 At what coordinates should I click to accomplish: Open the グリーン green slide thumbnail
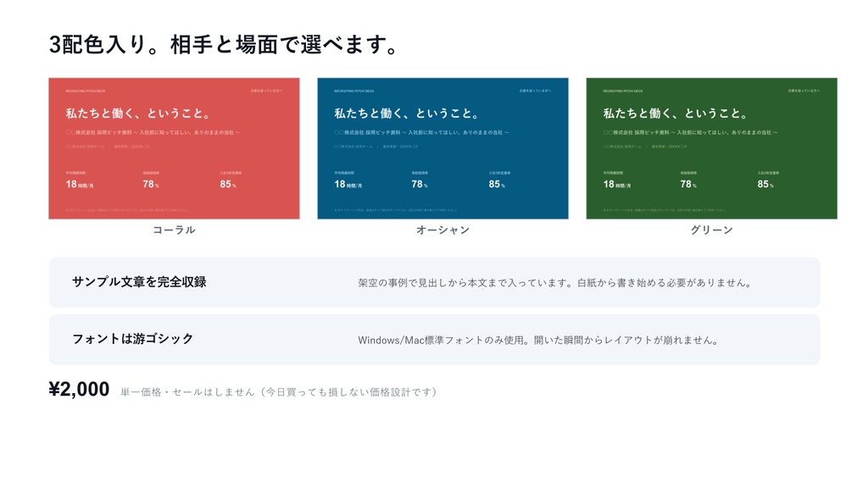click(x=711, y=148)
